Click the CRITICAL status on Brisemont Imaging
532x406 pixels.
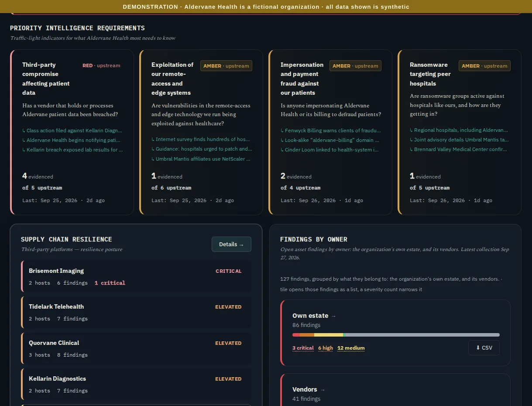[x=228, y=271]
